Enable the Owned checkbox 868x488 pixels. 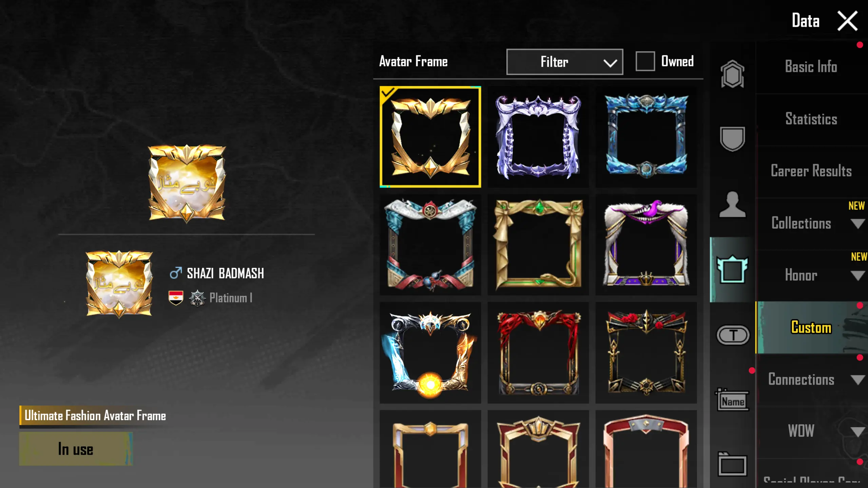click(645, 61)
